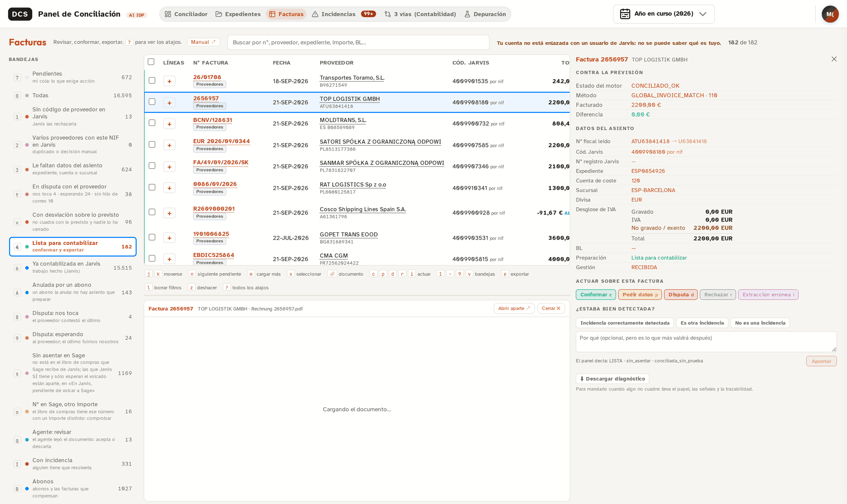Screen dimensions: 847x504
Task: Click Abrir aparte in document viewer
Action: [x=514, y=308]
